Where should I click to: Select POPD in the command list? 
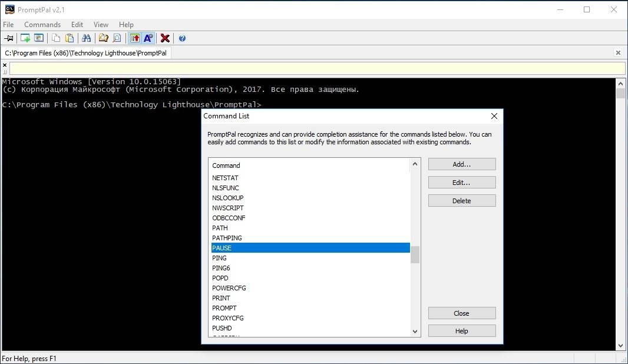[x=310, y=278]
